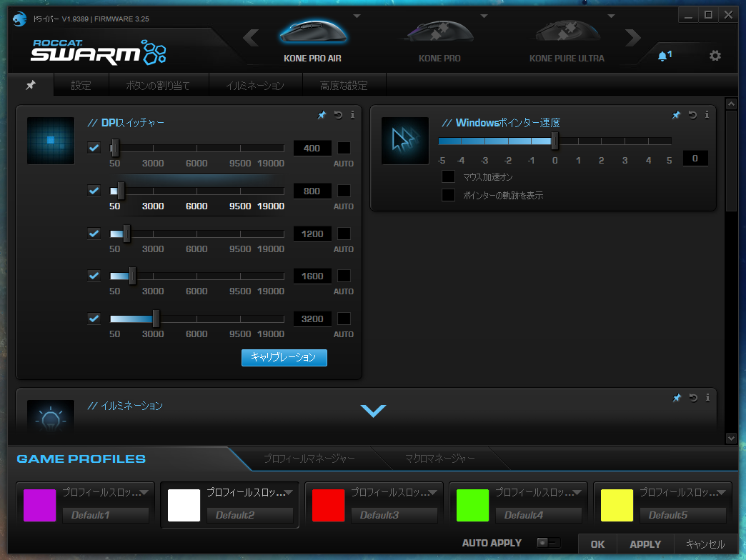The height and width of the screenshot is (560, 746).
Task: Enable the マウス加速オン checkbox
Action: click(x=448, y=177)
